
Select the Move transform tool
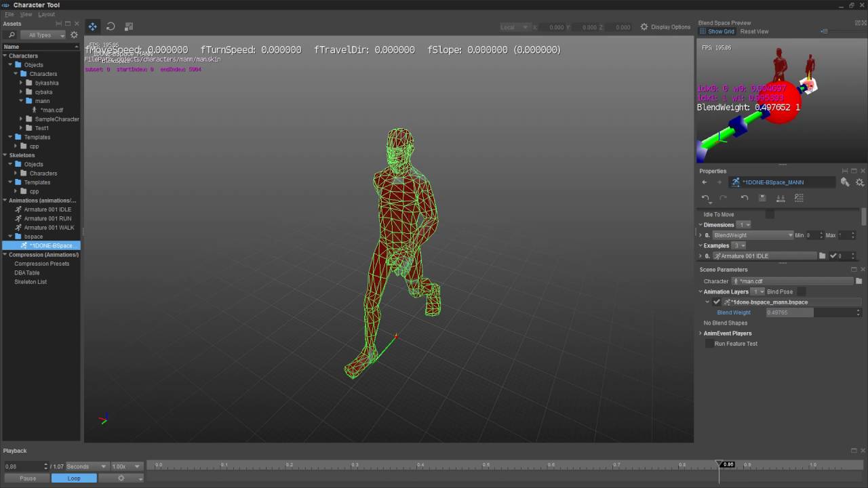[x=93, y=26]
